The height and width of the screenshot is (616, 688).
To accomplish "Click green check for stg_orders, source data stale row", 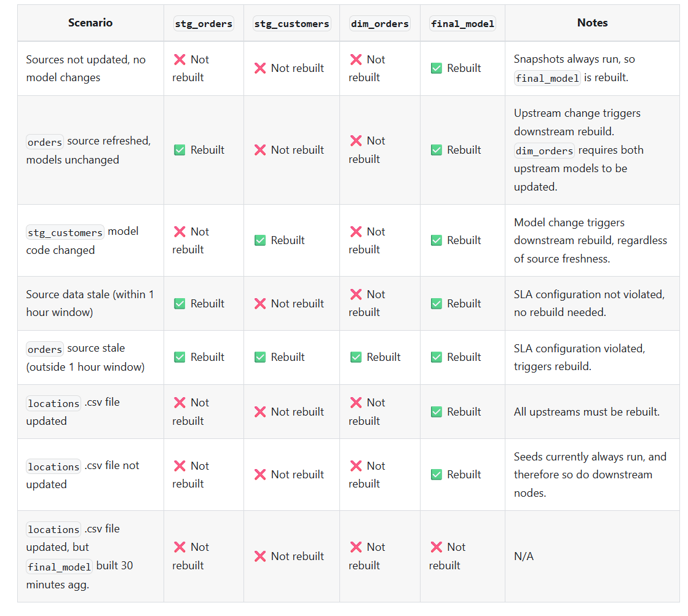I will [180, 304].
